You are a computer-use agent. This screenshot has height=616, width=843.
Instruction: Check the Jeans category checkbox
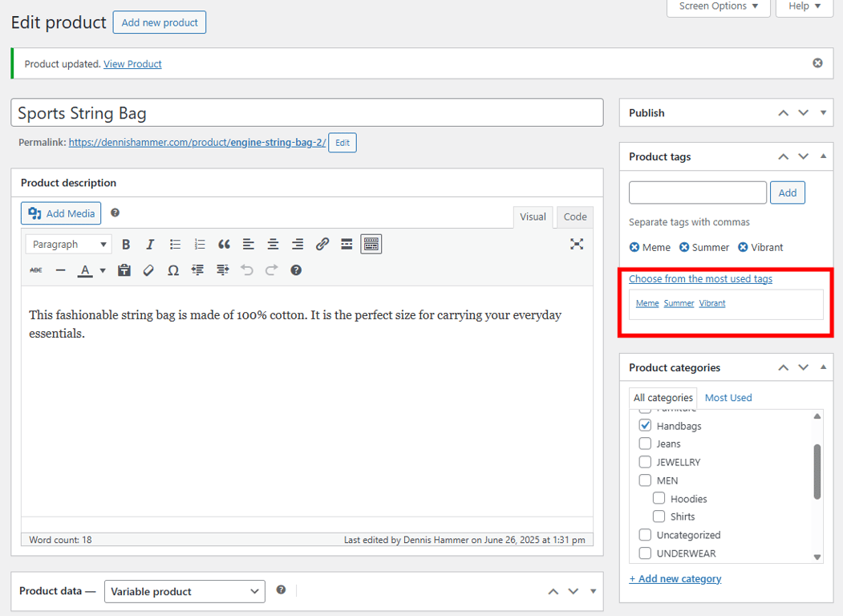645,444
